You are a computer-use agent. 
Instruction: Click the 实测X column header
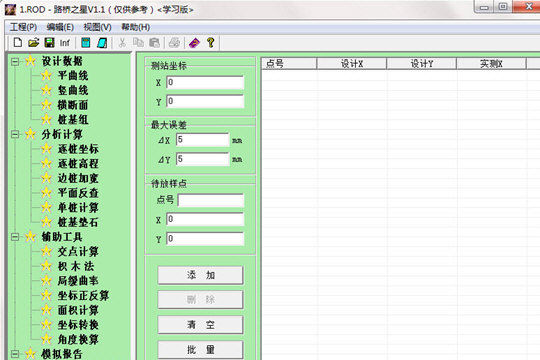[x=491, y=64]
